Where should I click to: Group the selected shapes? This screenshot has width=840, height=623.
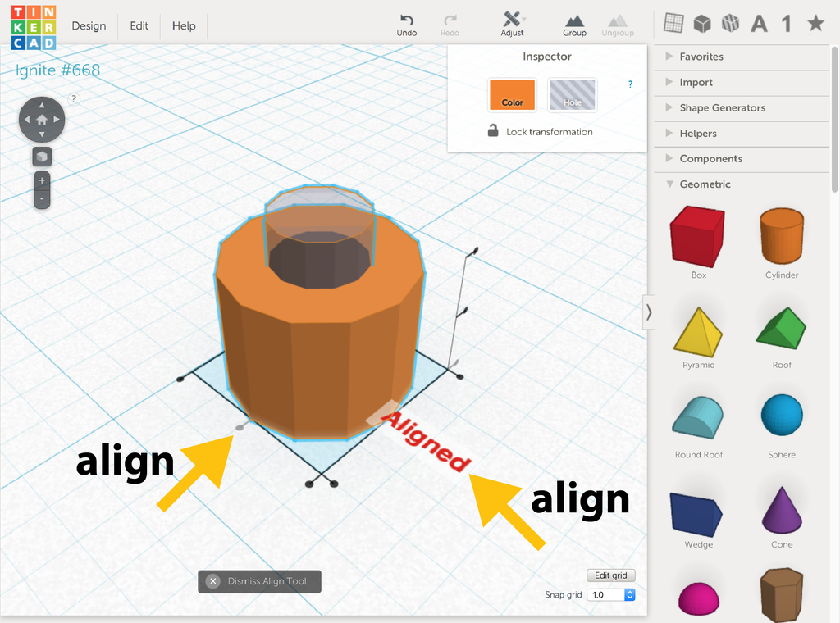click(574, 25)
